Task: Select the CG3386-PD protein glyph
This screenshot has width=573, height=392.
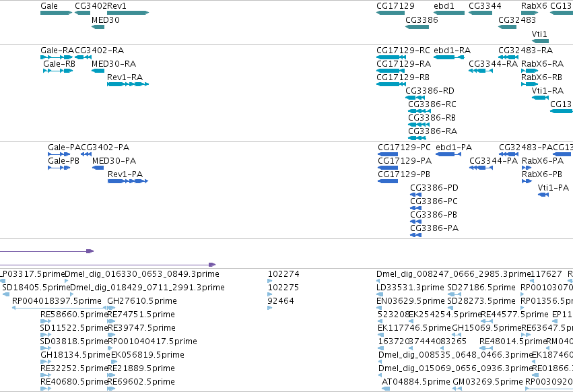Action: pos(416,195)
